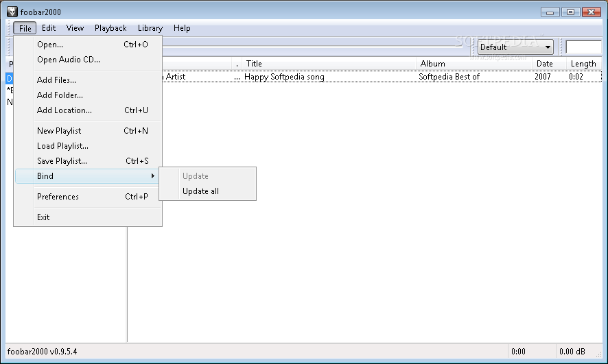Screen dimensions: 608x364
Task: Choose Load Playlist... entry
Action: (x=88, y=146)
